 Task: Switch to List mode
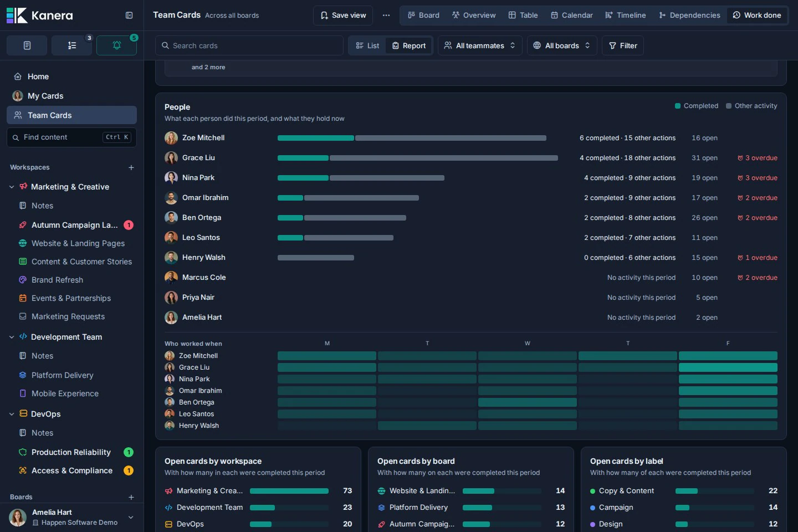[x=368, y=45]
